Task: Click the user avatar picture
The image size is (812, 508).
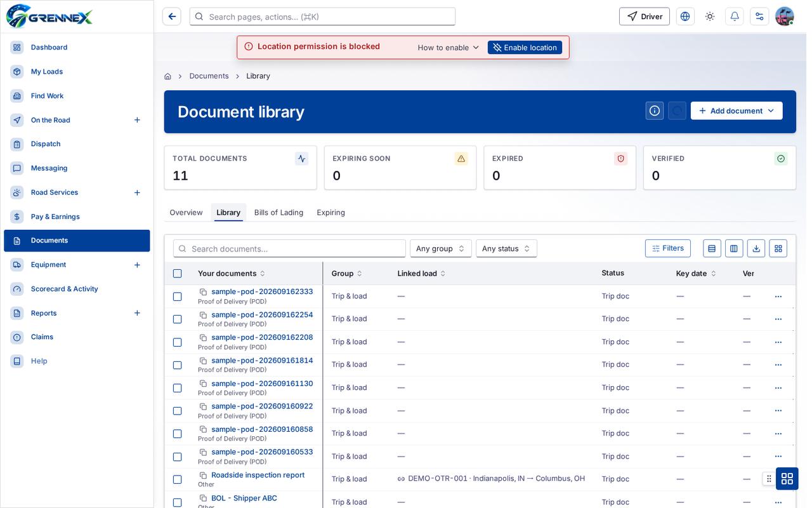Action: (785, 17)
